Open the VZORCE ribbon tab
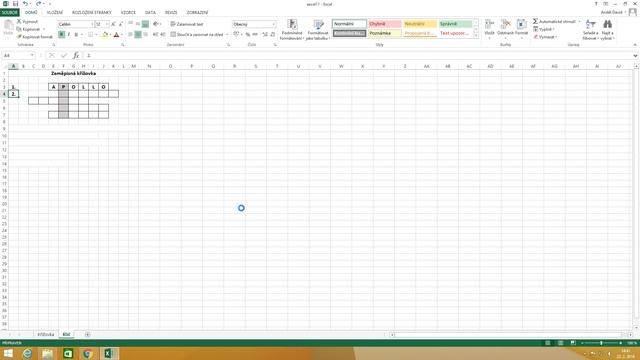Screen dimensions: 640x360 click(x=128, y=13)
